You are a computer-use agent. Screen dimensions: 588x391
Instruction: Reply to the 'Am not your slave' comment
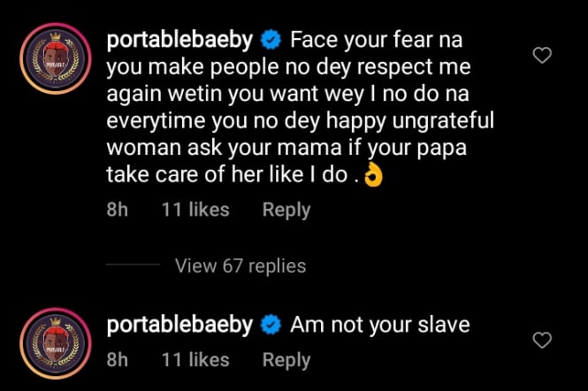point(286,360)
